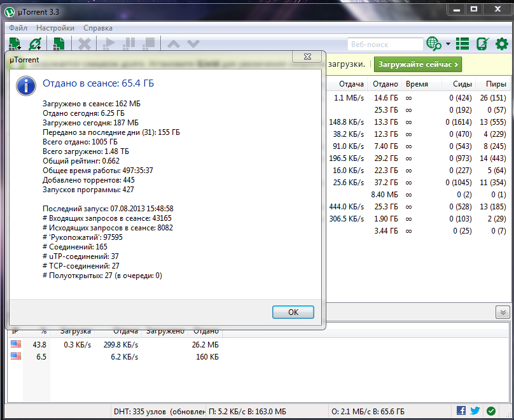The image size is (514, 420).
Task: Click the О: 2.1 МБ/с upload status
Action: click(368, 412)
